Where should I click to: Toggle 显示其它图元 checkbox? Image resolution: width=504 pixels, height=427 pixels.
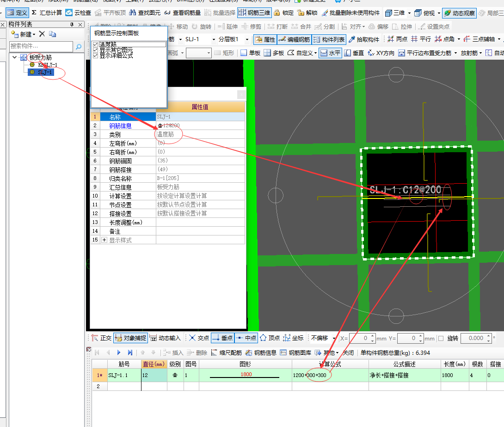coord(95,50)
